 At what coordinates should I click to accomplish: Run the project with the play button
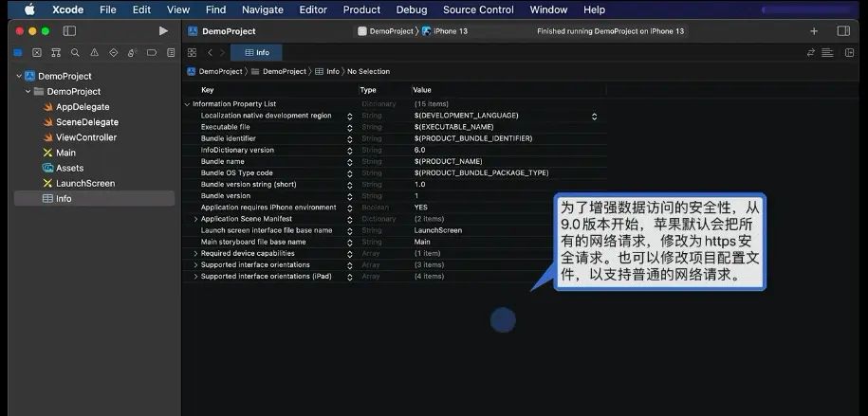coord(163,31)
